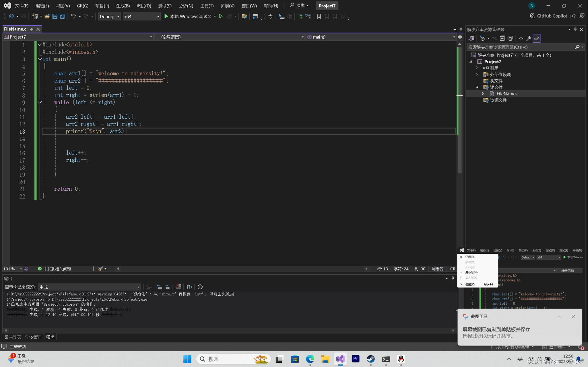Click the feedback person icon at top right
The width and height of the screenshot is (588, 367).
coord(582,16)
